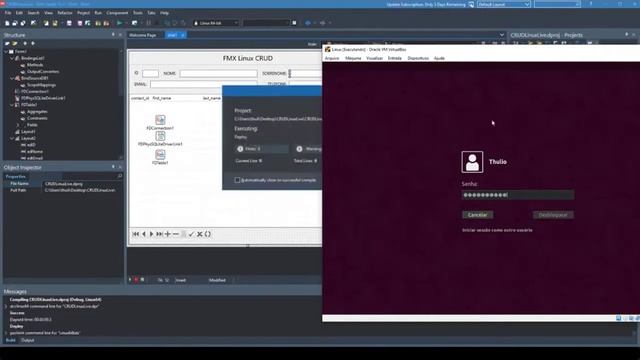Click the Hints info icon in compile dialog
Viewport: 640px width, 360px height.
[240, 149]
